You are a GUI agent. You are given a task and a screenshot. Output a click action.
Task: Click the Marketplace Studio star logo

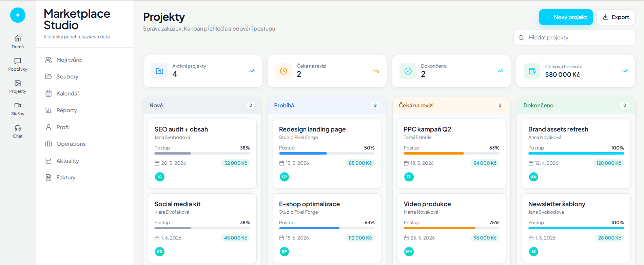pos(18,15)
